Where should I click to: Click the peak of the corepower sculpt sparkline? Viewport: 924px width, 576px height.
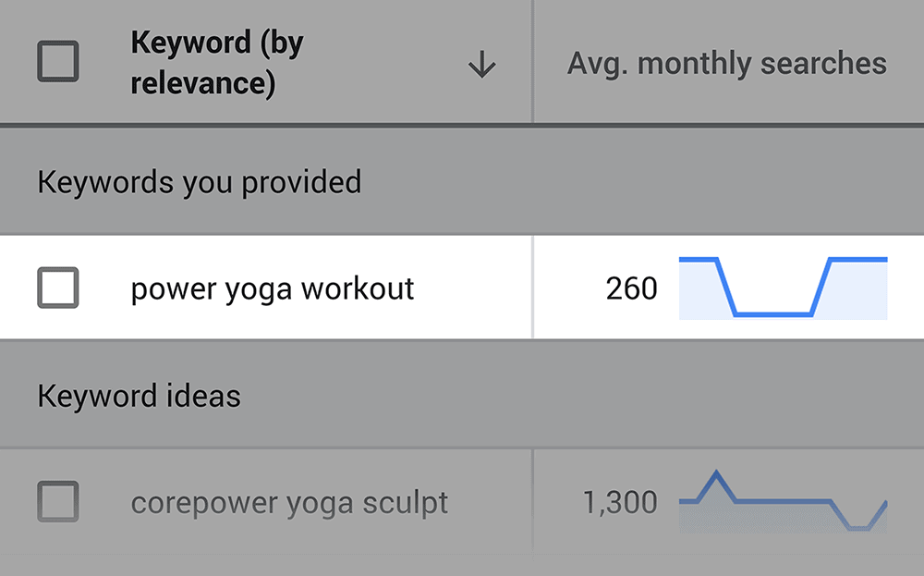coord(716,472)
